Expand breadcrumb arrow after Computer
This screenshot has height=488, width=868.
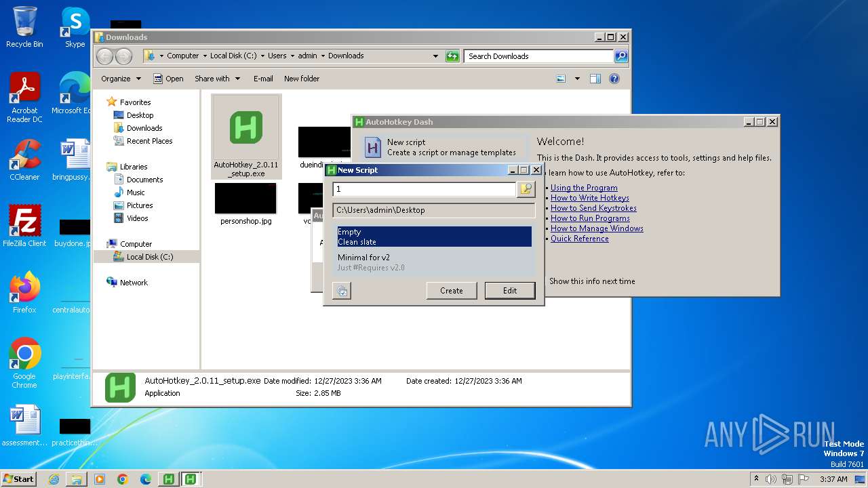[x=205, y=56]
